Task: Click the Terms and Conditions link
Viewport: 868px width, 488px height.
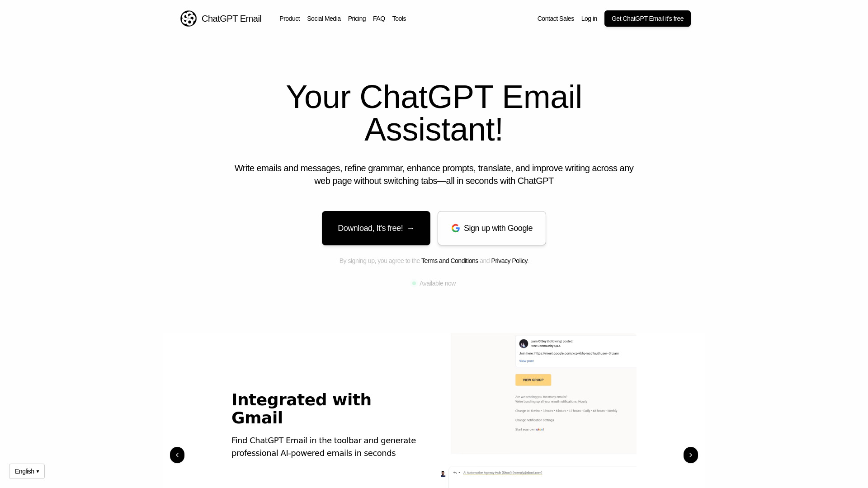Action: pos(449,260)
